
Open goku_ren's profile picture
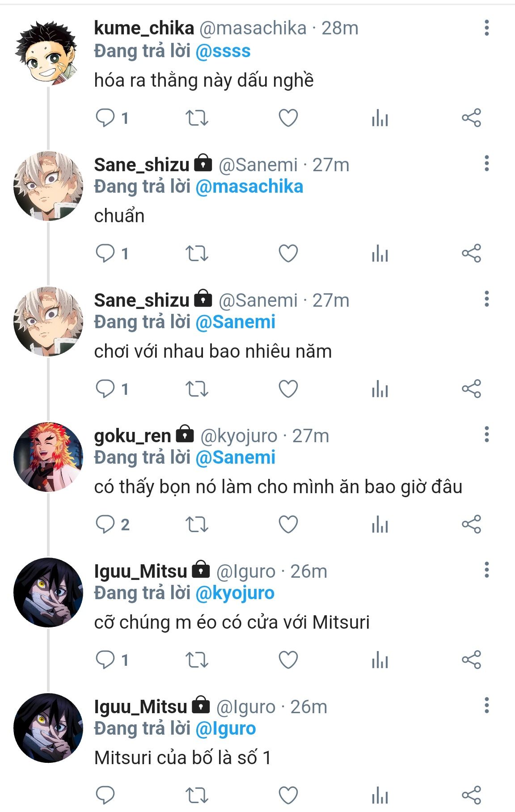pos(48,457)
